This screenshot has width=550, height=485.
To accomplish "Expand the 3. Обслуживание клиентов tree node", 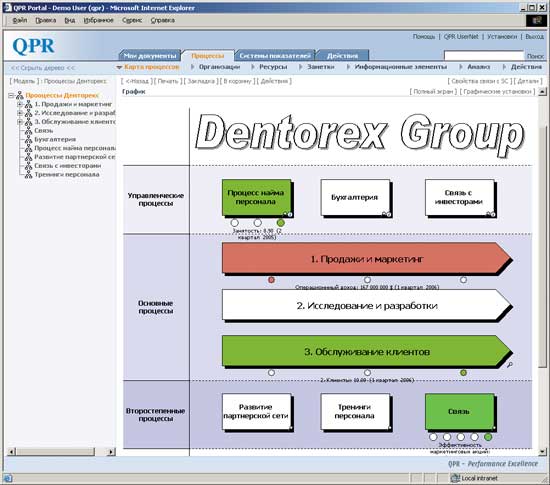I will coord(20,122).
